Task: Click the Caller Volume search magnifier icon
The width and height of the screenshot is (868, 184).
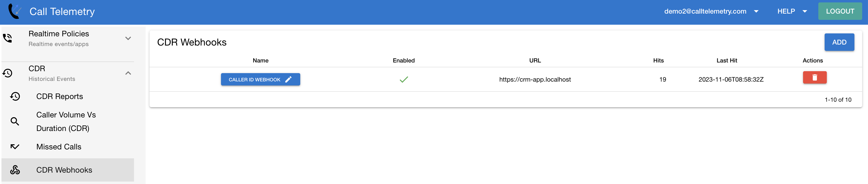Action: pyautogui.click(x=15, y=122)
